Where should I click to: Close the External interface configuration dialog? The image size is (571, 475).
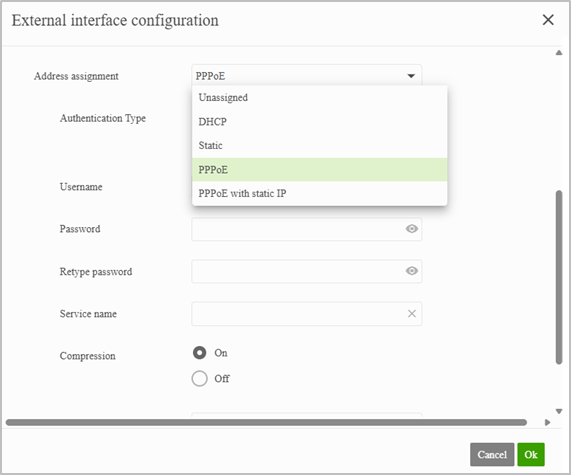pos(548,20)
